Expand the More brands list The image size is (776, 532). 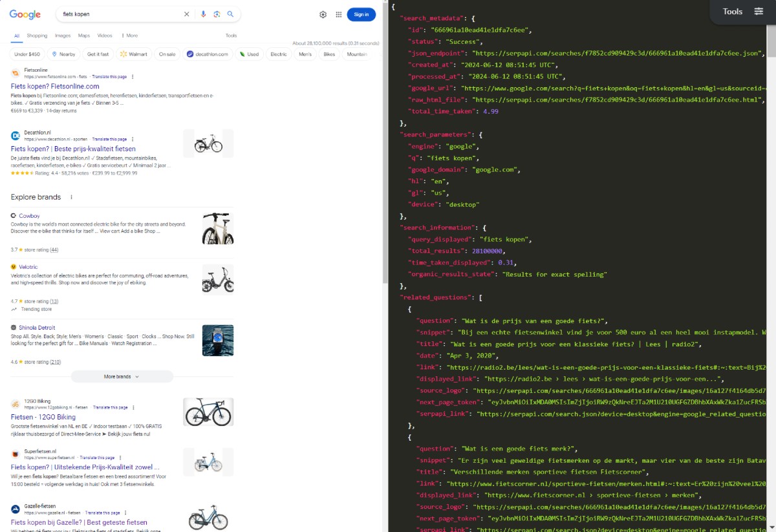click(x=122, y=376)
